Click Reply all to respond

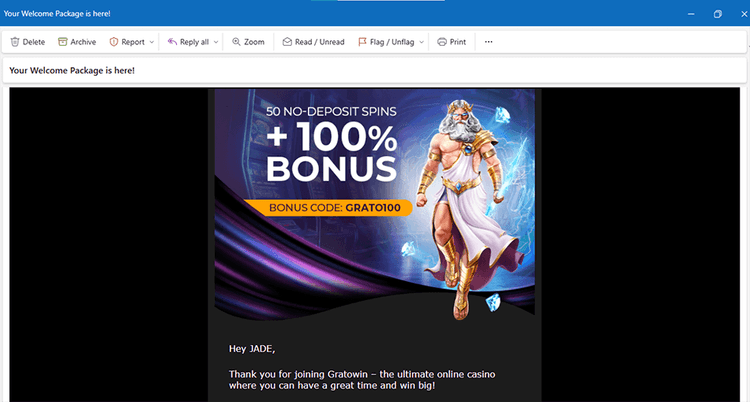[x=188, y=42]
